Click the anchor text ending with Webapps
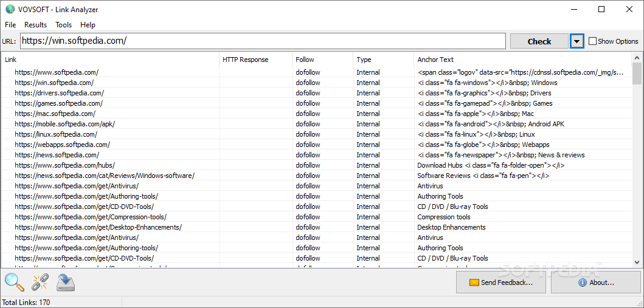 coord(483,145)
